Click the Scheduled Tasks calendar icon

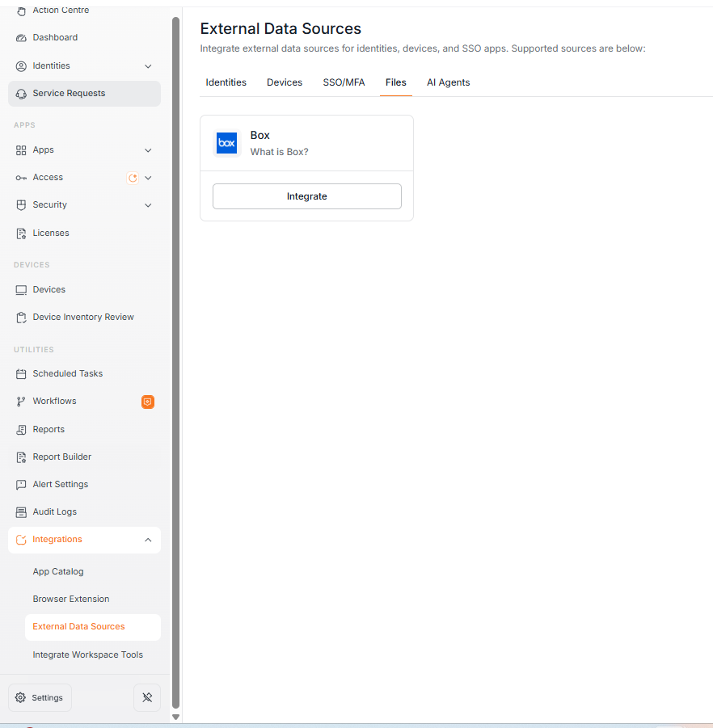coord(21,374)
